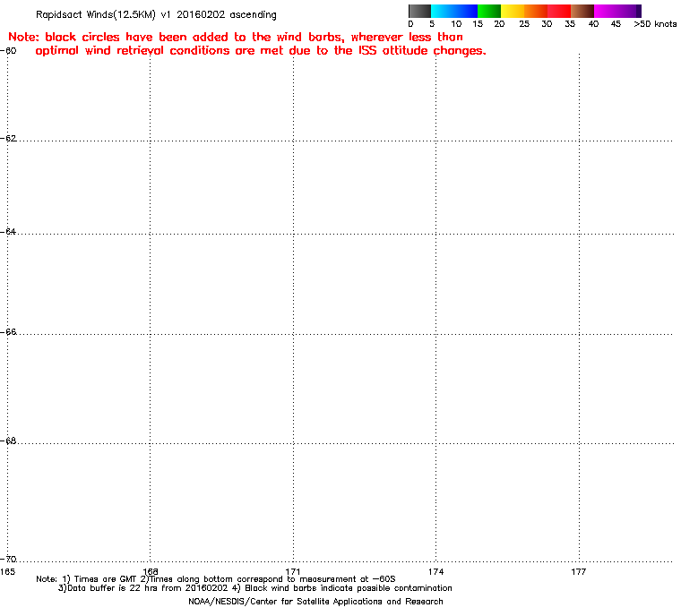The height and width of the screenshot is (616, 681).
Task: Click the blue 10-15 knots color segment
Action: tap(466, 11)
